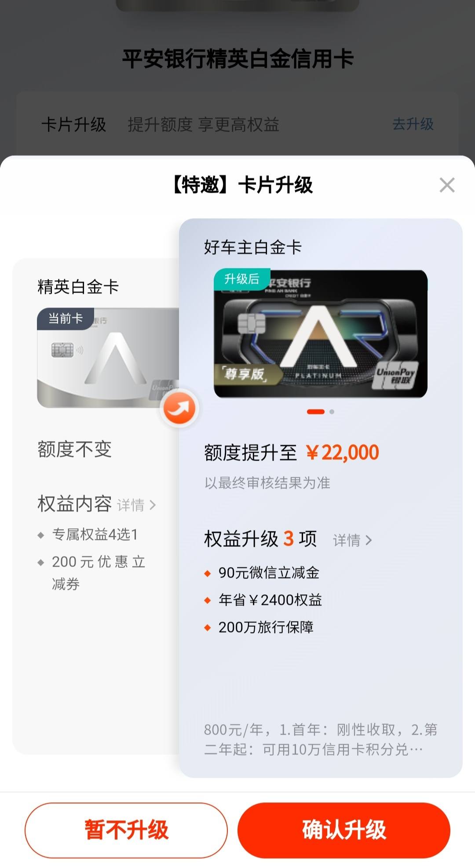Tap 确认升级 to confirm the upgrade
Screen dimensions: 475x868
tap(344, 830)
